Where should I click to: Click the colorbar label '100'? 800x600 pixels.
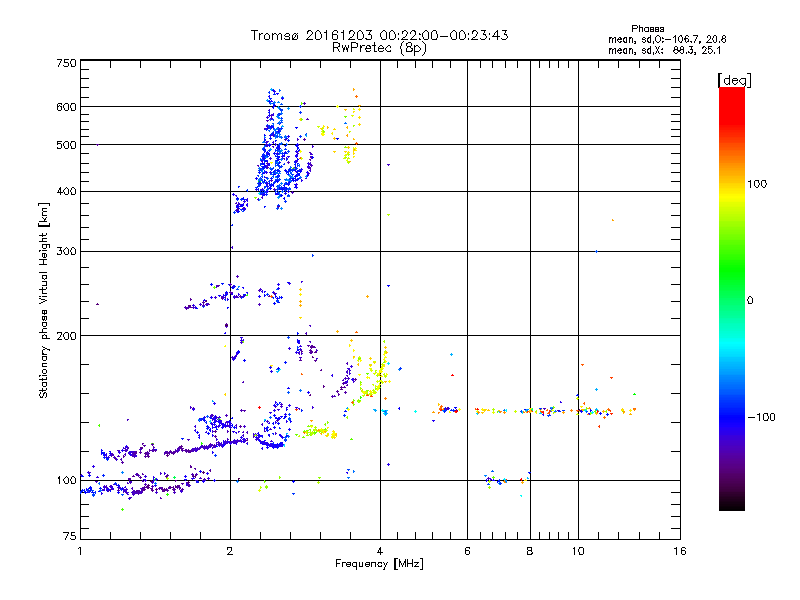pos(757,184)
